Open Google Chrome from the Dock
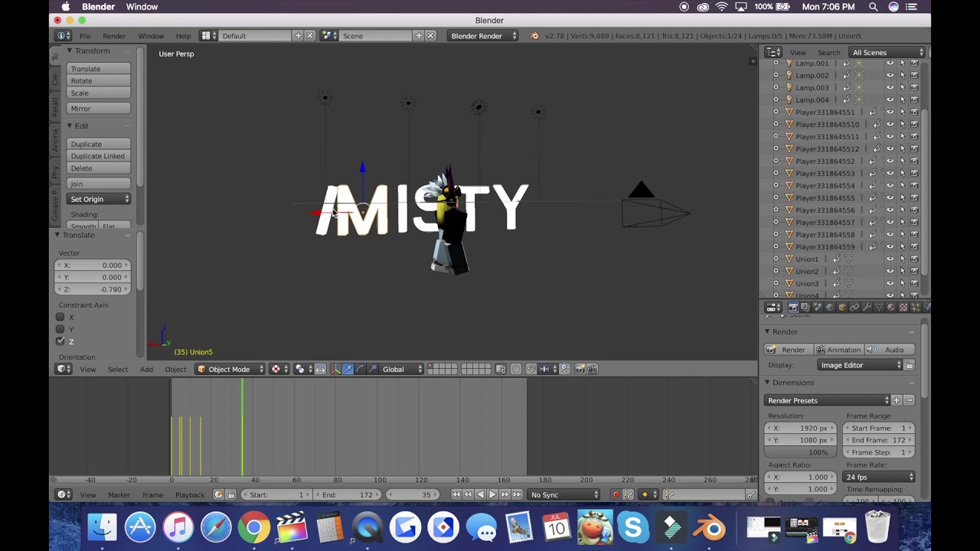980x551 pixels. (253, 527)
